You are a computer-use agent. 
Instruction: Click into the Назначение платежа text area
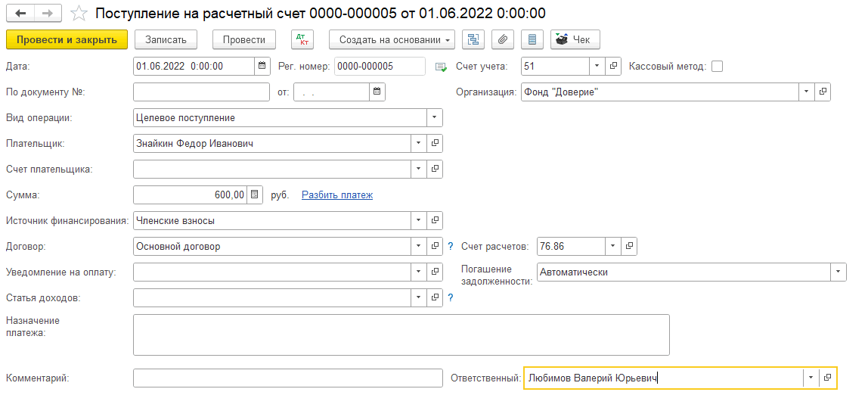pyautogui.click(x=401, y=335)
